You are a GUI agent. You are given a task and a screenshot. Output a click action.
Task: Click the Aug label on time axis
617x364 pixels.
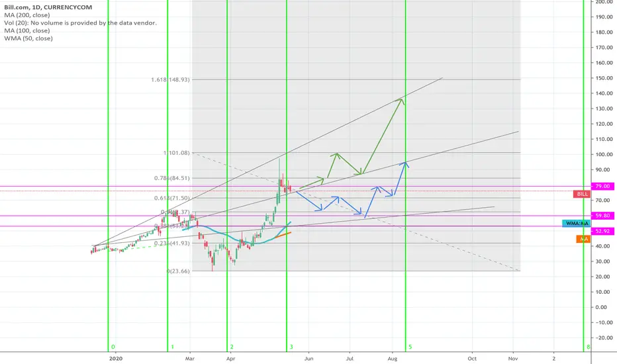[x=393, y=359]
